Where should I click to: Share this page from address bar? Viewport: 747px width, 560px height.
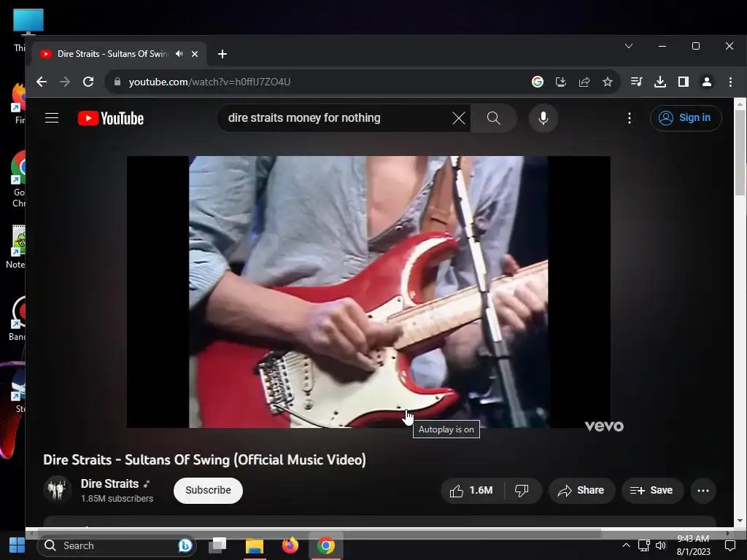tap(584, 82)
